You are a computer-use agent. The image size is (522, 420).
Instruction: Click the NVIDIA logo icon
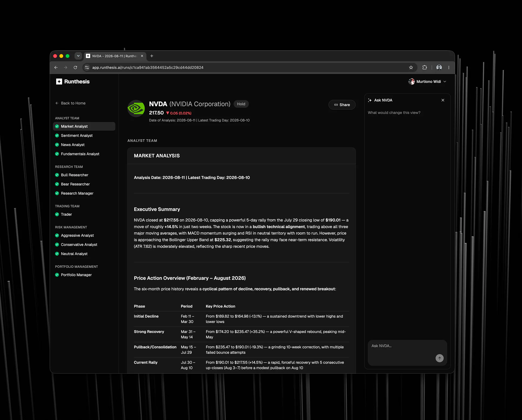point(136,109)
